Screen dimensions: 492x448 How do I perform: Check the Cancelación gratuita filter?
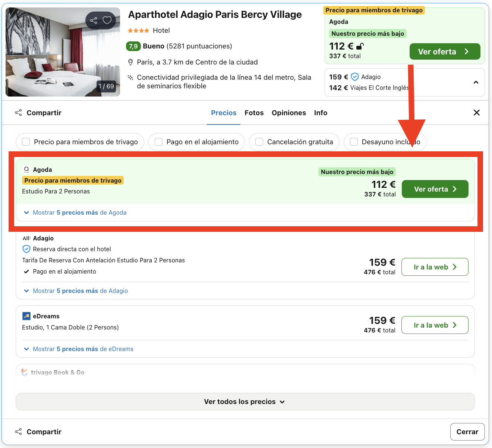click(259, 142)
